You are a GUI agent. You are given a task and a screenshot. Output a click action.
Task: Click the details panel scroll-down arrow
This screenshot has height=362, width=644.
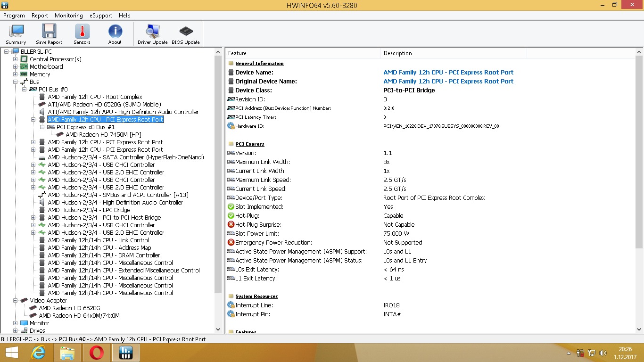[x=639, y=329]
